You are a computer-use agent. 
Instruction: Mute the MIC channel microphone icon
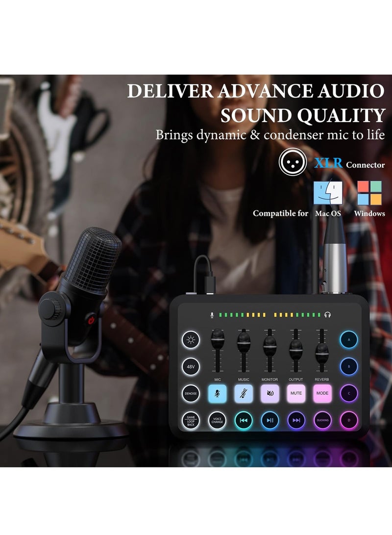pyautogui.click(x=217, y=393)
